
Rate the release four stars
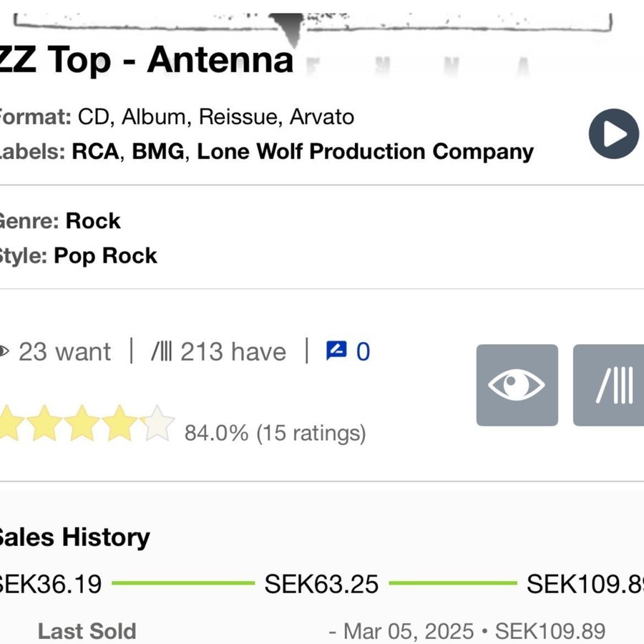click(x=119, y=424)
